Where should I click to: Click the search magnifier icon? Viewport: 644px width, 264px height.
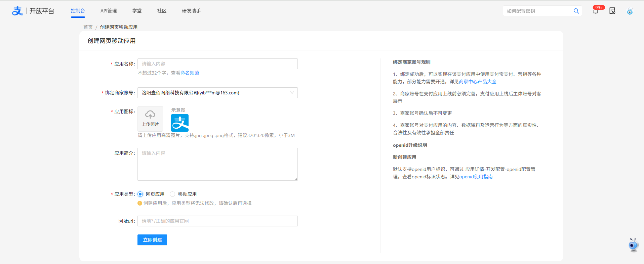tap(576, 11)
